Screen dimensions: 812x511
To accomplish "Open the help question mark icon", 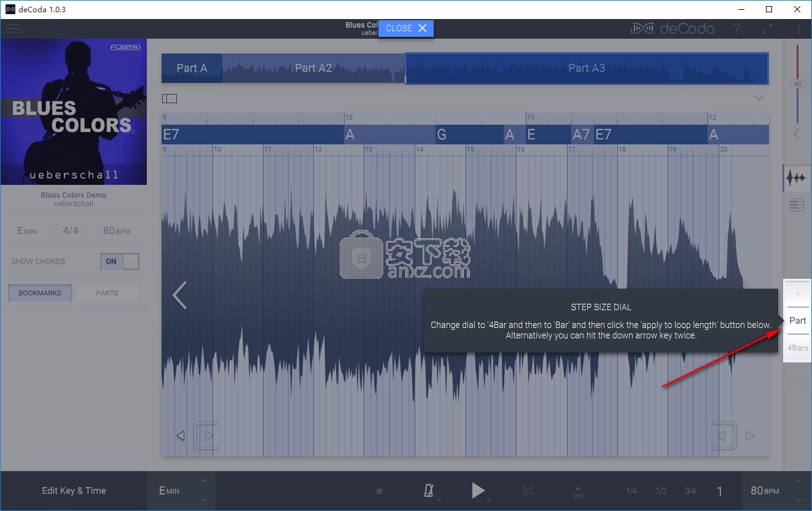I will click(x=736, y=28).
